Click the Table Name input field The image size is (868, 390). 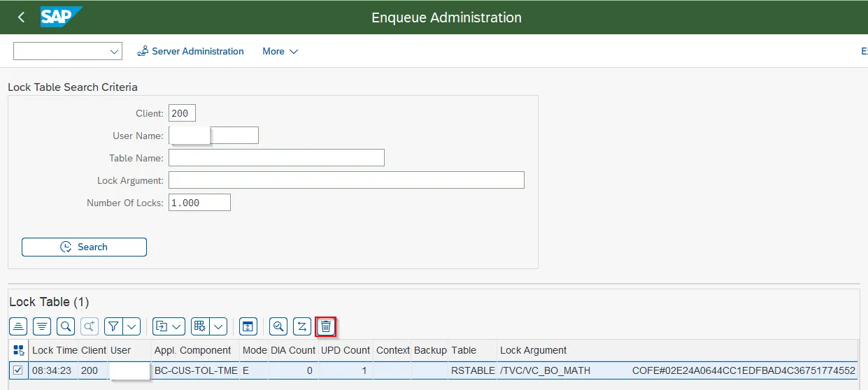pyautogui.click(x=276, y=158)
